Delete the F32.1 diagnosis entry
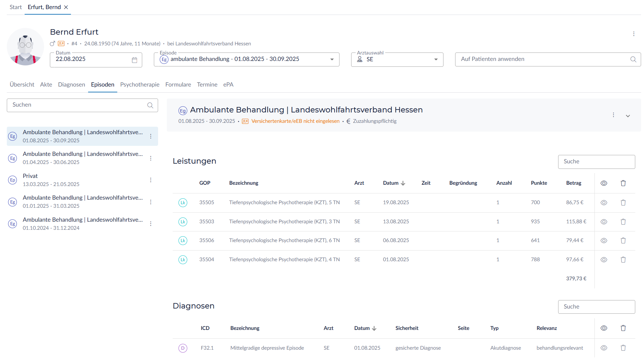644x362 pixels. pos(623,348)
